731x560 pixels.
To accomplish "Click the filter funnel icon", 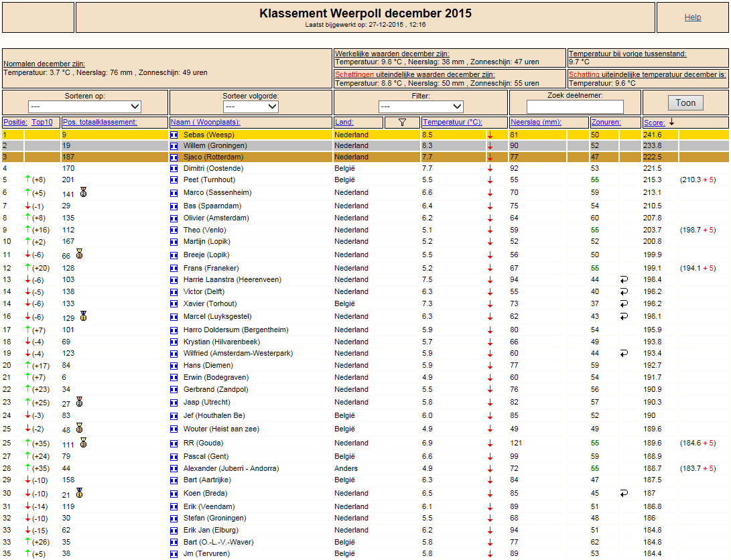I will (402, 123).
